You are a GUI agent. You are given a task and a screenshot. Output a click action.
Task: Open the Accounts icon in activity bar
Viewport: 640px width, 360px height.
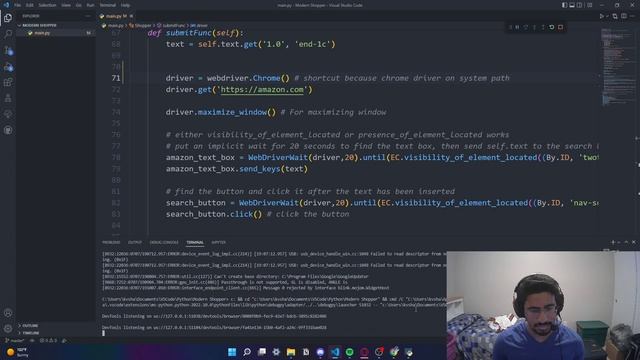(8, 313)
